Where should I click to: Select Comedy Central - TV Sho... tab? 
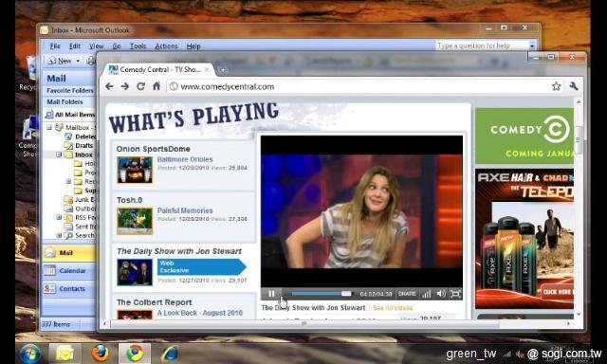point(160,69)
